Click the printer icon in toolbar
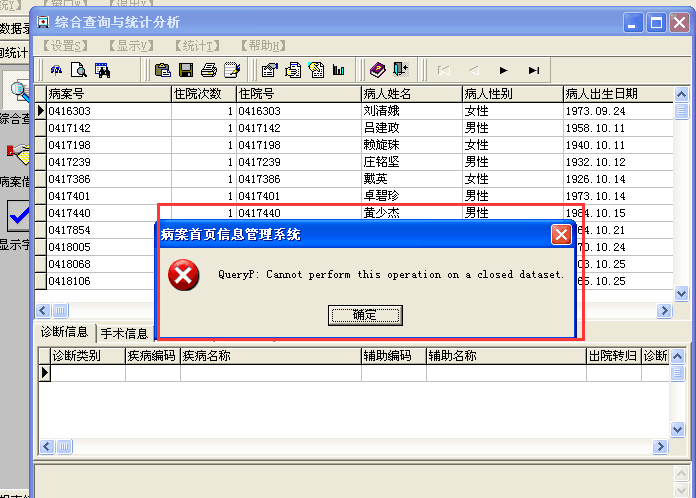 [209, 70]
